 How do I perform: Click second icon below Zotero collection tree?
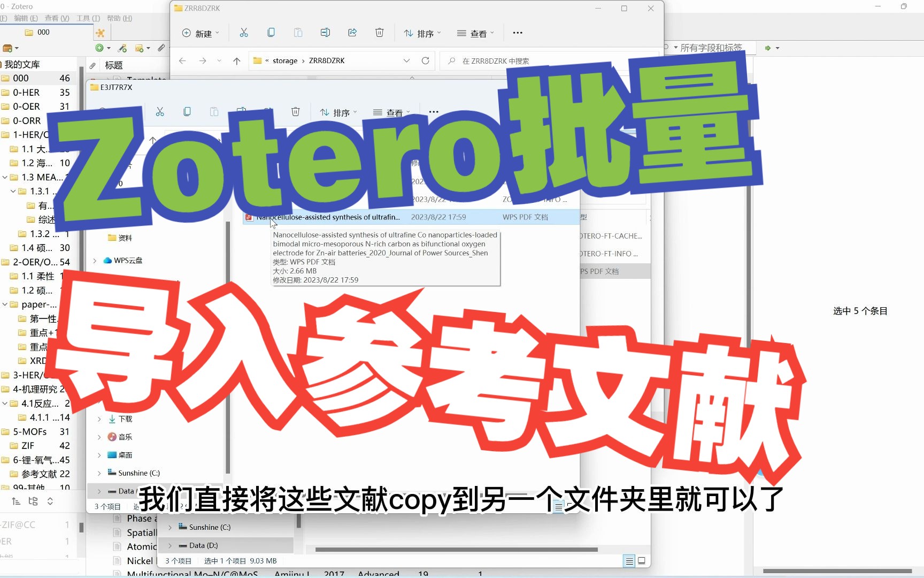[x=33, y=501]
